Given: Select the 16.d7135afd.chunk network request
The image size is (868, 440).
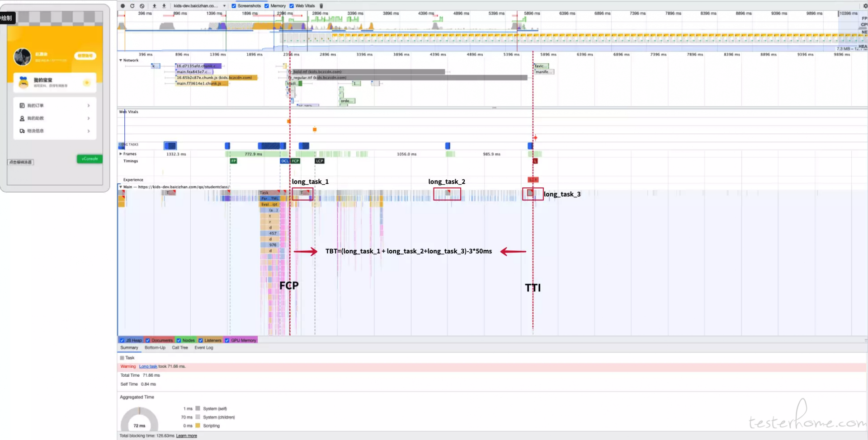Looking at the screenshot, I should 198,66.
